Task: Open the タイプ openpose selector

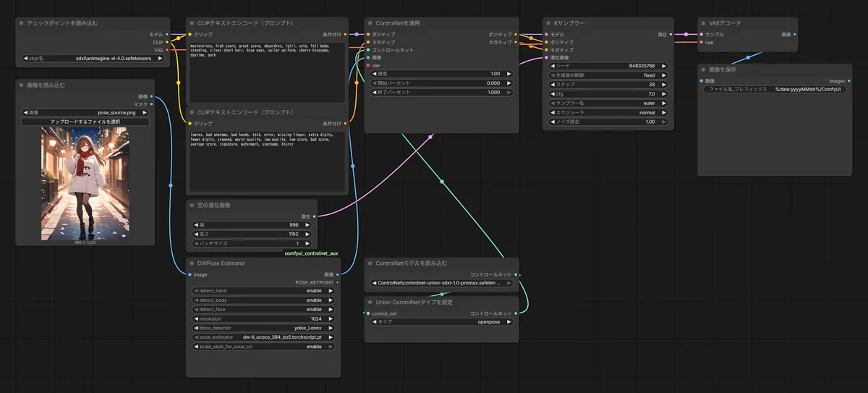Action: [x=441, y=321]
